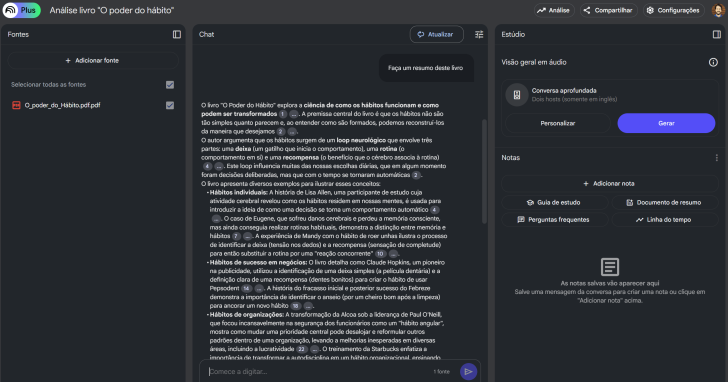Expand ellipsis chip before "Este loop influencia"
Screen dimensions: 728x382
click(x=219, y=166)
